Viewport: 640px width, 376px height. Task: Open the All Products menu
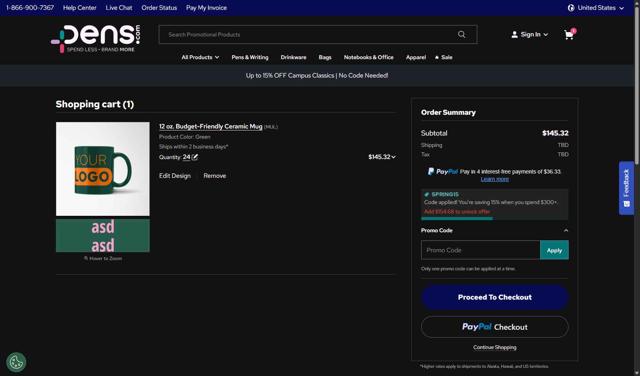coord(200,57)
